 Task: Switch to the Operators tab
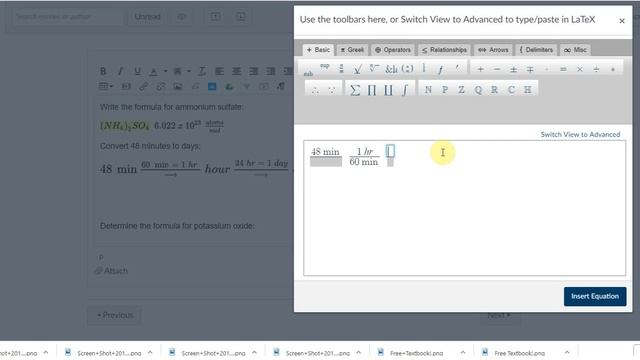(x=393, y=50)
